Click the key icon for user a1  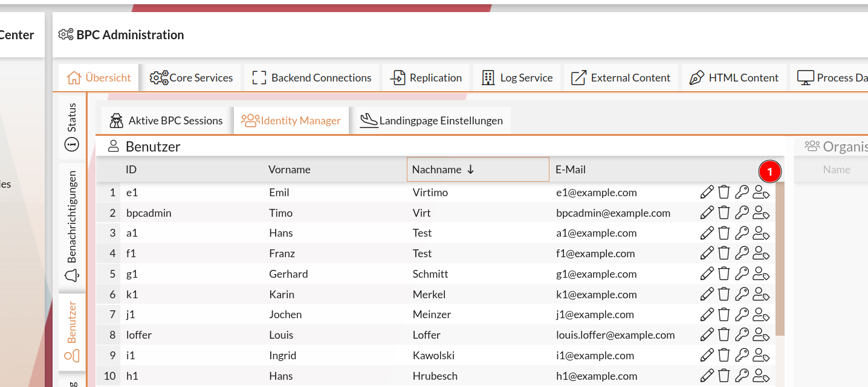(742, 233)
